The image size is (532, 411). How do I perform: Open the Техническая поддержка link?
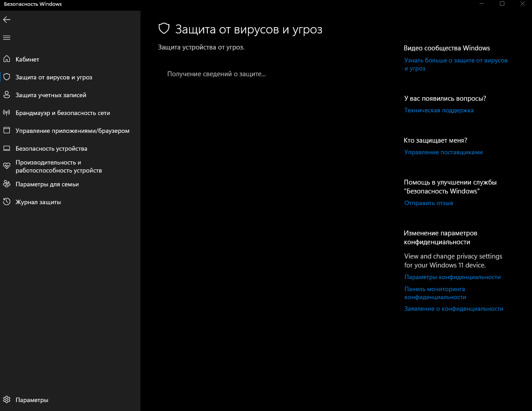pyautogui.click(x=439, y=110)
